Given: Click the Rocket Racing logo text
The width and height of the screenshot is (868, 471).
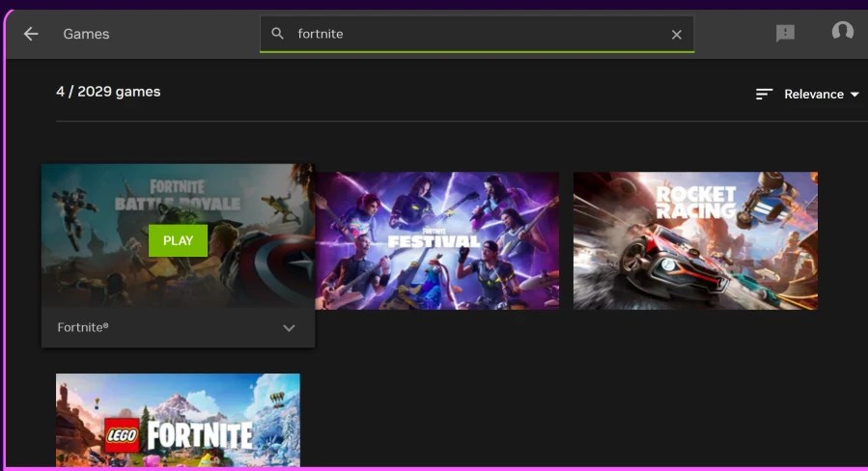Looking at the screenshot, I should click(695, 203).
